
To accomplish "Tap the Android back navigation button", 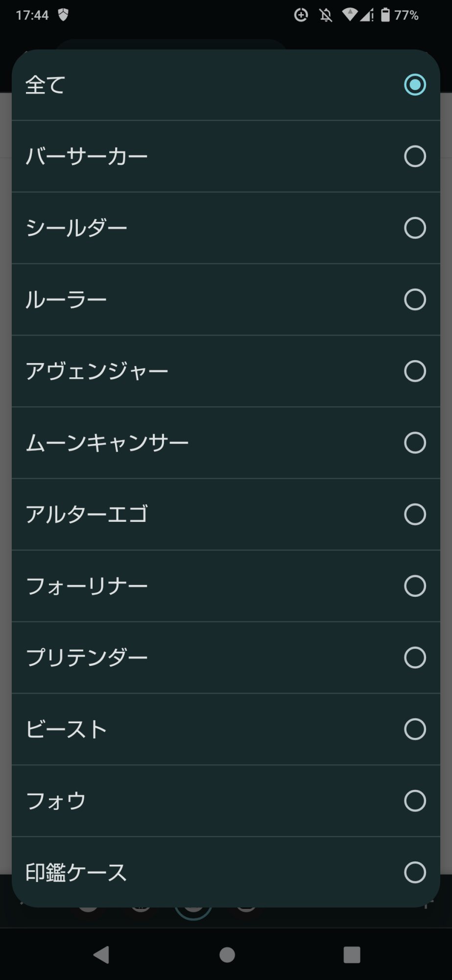I will tap(101, 955).
